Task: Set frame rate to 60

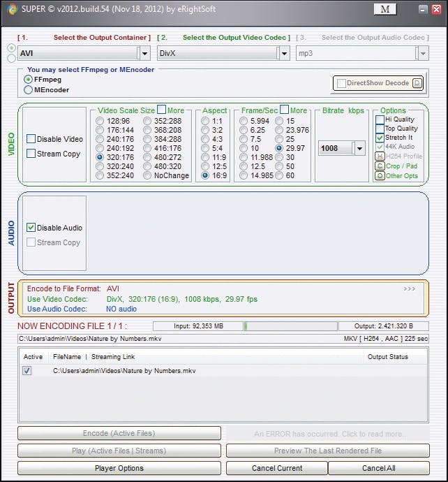Action: coord(279,175)
